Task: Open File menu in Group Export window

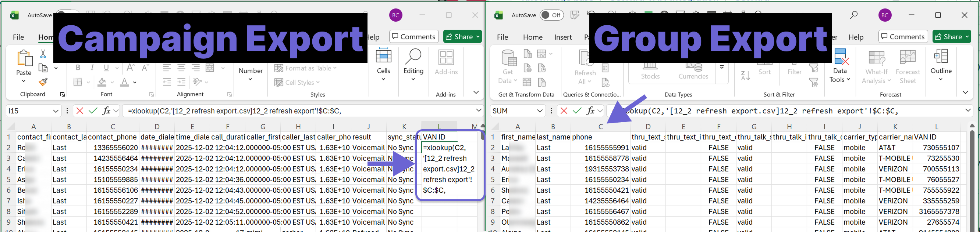Action: click(502, 37)
